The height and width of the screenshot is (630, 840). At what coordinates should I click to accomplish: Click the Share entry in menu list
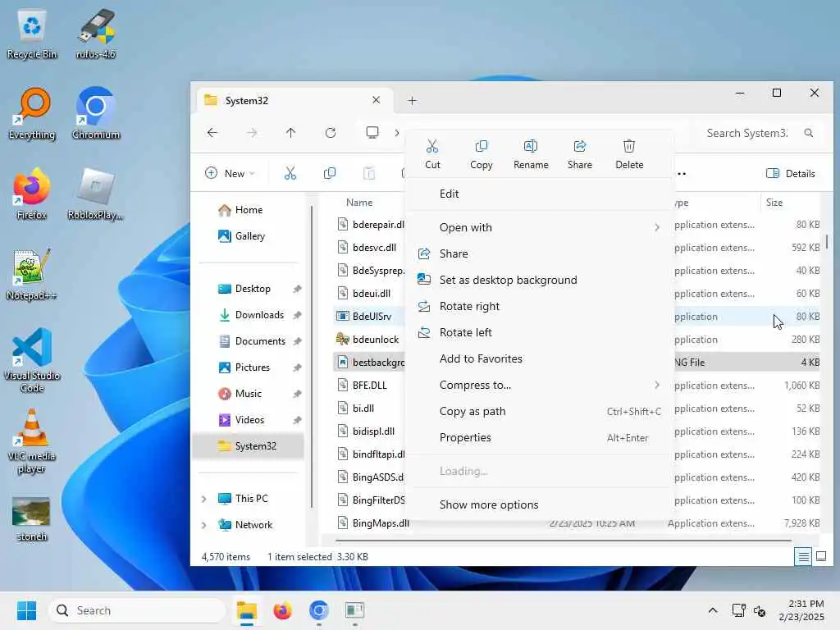(538, 253)
